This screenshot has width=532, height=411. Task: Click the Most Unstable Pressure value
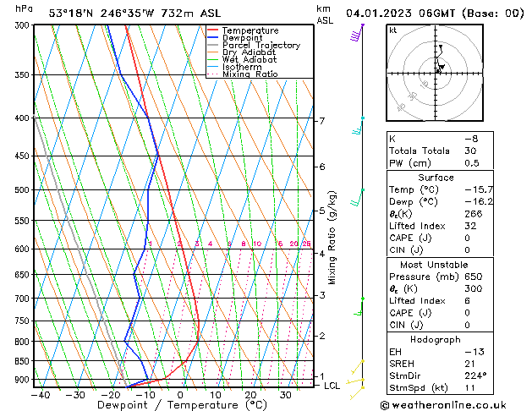click(474, 277)
